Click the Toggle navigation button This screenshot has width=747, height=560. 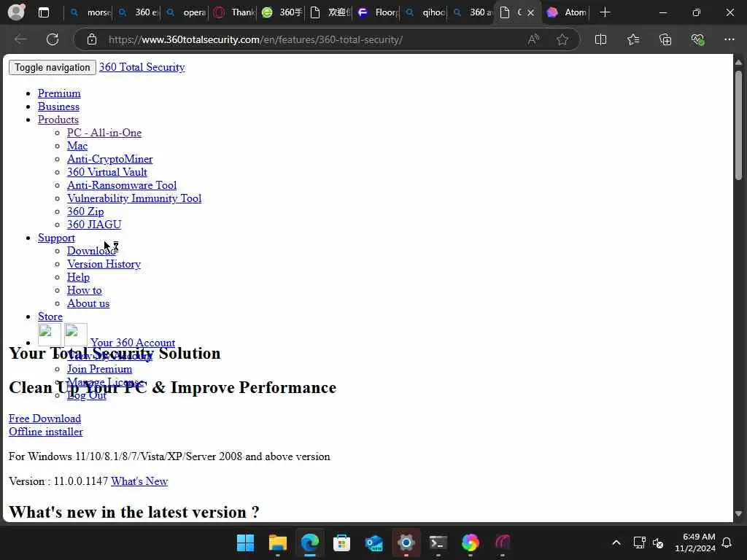click(x=53, y=67)
